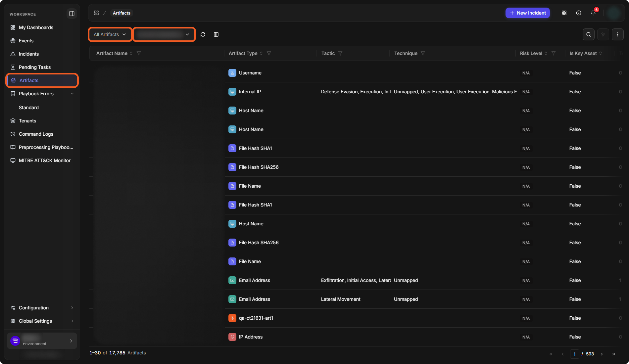
Task: Expand the Configuration menu
Action: [x=42, y=308]
